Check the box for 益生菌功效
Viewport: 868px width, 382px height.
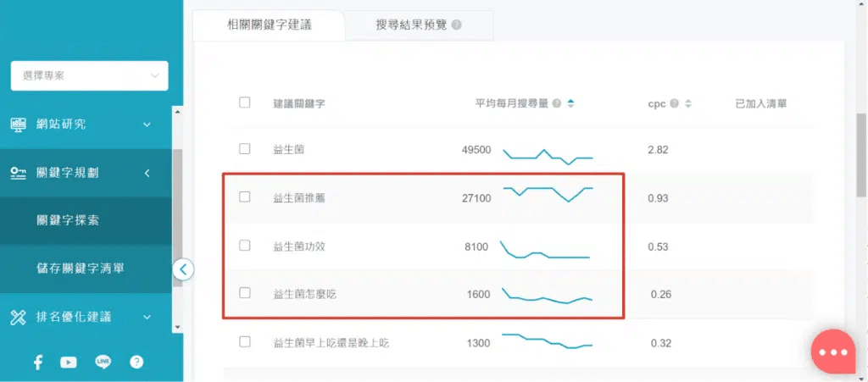(x=245, y=246)
